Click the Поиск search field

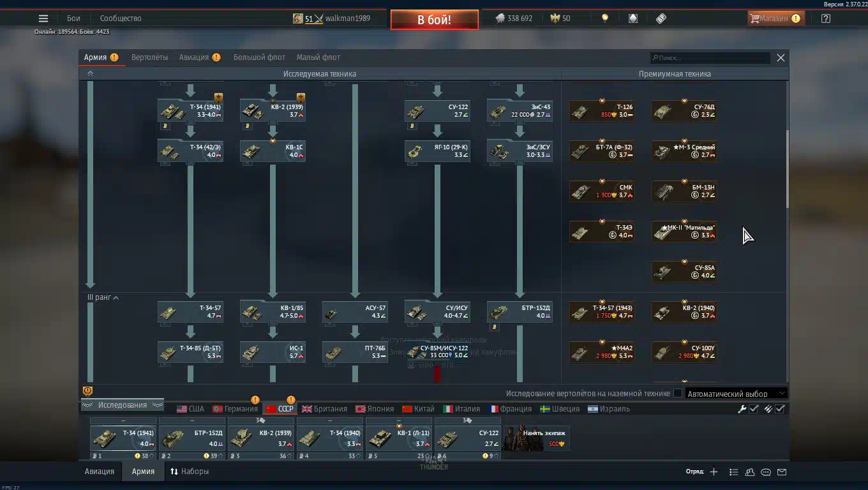pos(710,58)
